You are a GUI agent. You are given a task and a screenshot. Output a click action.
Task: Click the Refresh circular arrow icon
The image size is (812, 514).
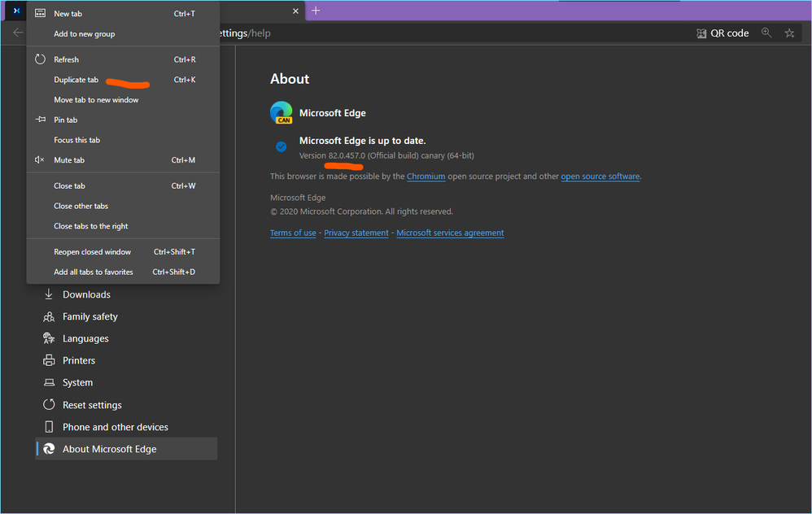click(41, 59)
